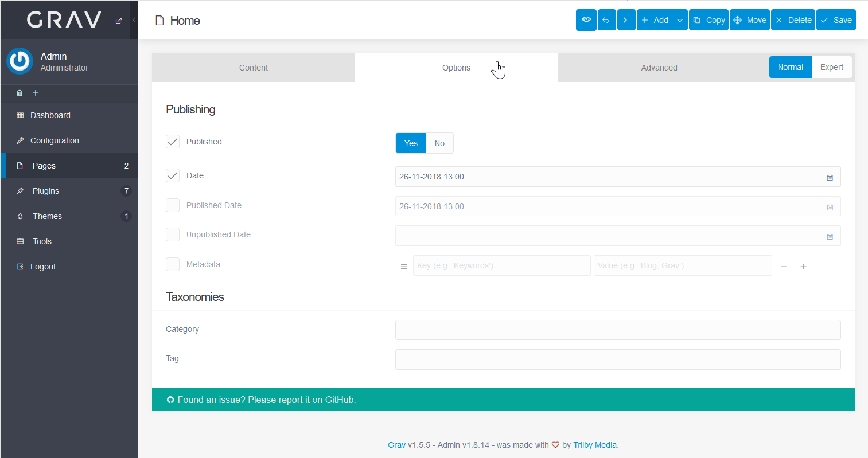Toggle the Published checkbox
This screenshot has height=458, width=868.
(173, 142)
